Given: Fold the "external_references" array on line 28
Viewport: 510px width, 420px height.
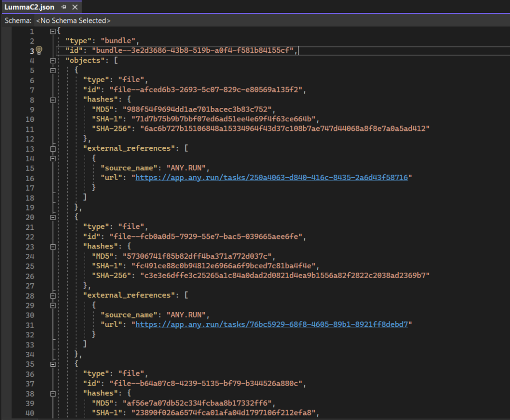Looking at the screenshot, I should 53,295.
